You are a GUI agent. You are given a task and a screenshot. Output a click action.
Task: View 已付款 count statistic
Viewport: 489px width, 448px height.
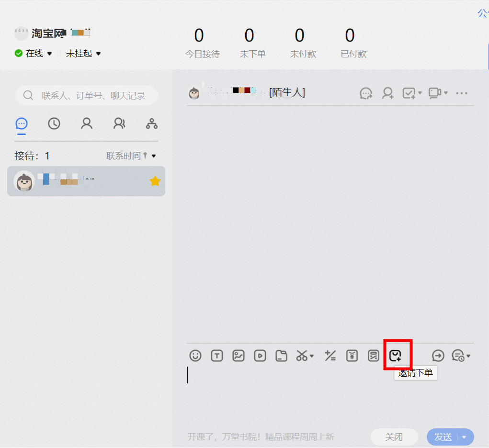(x=353, y=44)
